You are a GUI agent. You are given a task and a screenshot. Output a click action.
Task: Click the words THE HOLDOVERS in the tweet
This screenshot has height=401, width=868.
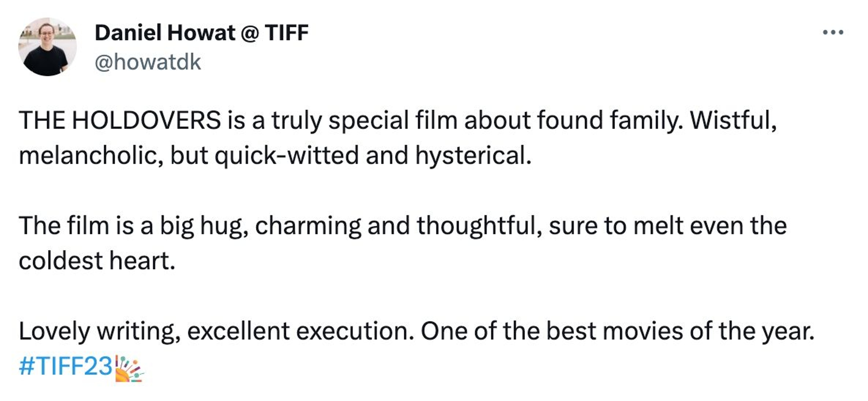coord(120,120)
